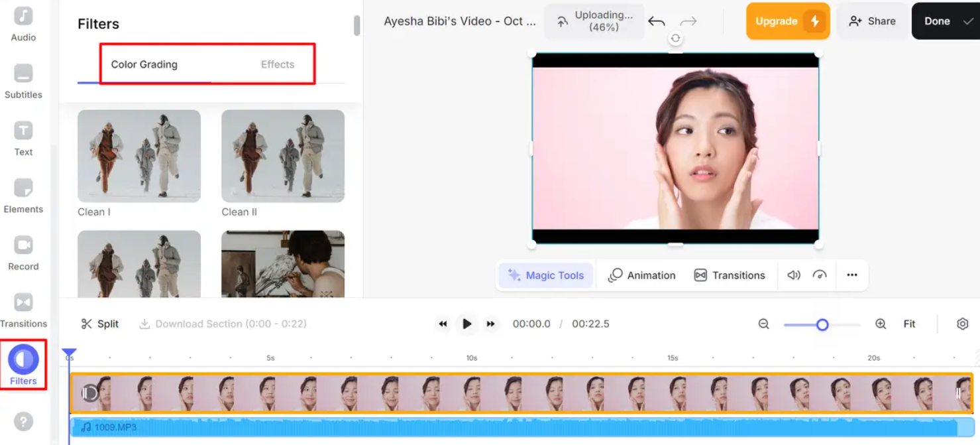Redo the last action

[688, 21]
